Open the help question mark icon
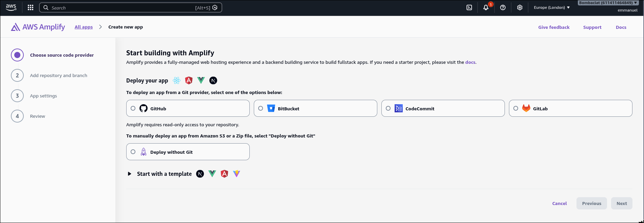 click(503, 7)
